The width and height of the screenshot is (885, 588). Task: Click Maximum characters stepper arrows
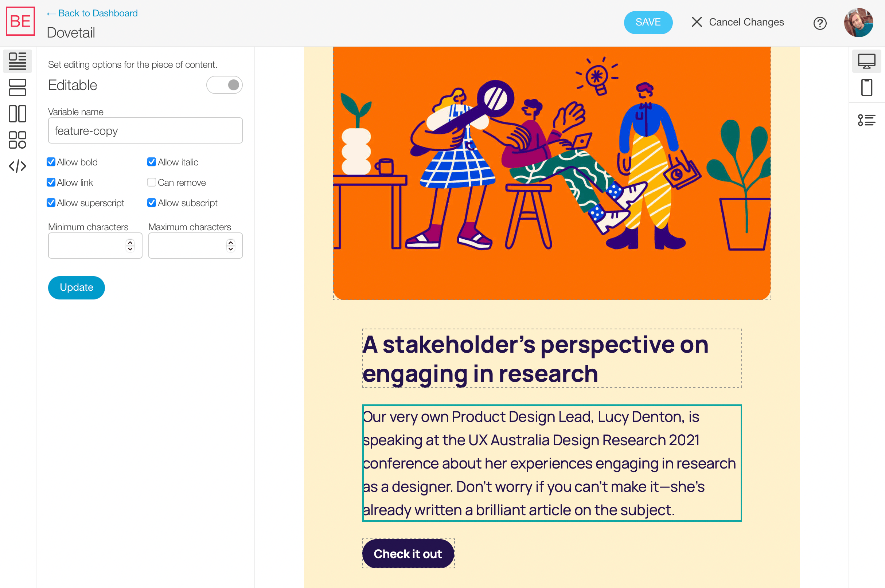231,246
